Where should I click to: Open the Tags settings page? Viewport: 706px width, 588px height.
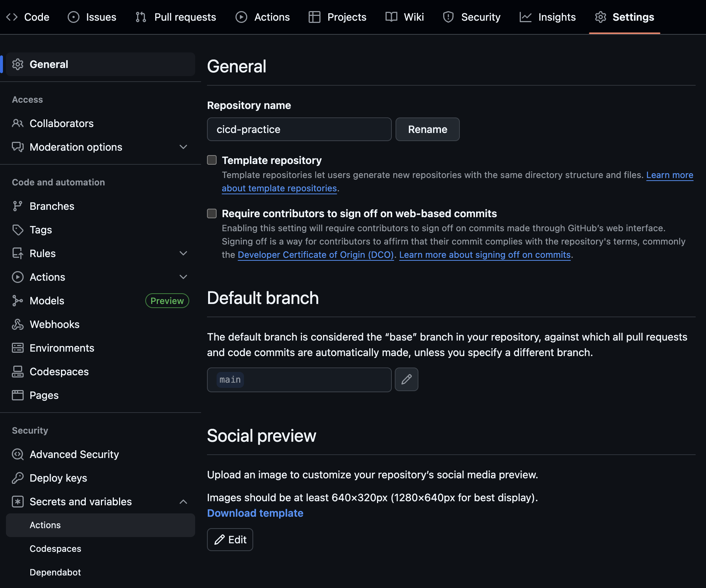(x=101, y=230)
